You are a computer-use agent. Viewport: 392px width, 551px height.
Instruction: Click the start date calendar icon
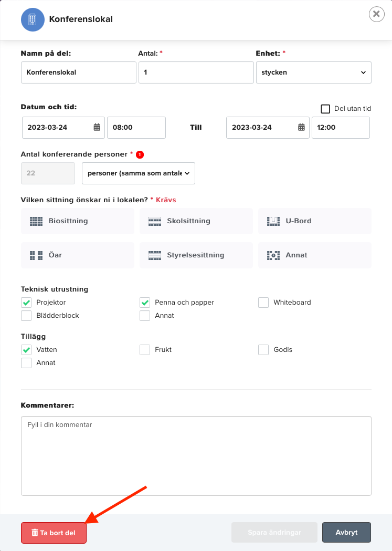97,127
